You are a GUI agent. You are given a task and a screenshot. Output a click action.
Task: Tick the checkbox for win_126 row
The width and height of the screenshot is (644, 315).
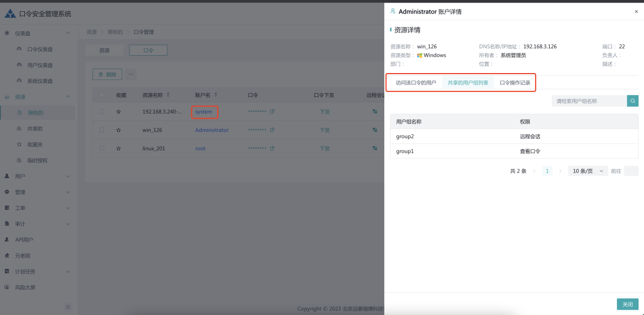101,130
